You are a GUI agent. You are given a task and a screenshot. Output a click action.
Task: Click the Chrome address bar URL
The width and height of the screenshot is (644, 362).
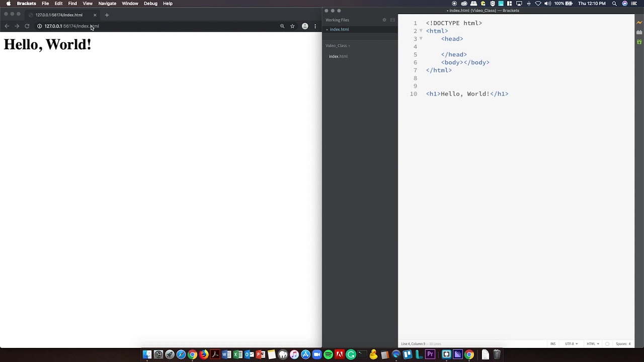point(71,26)
